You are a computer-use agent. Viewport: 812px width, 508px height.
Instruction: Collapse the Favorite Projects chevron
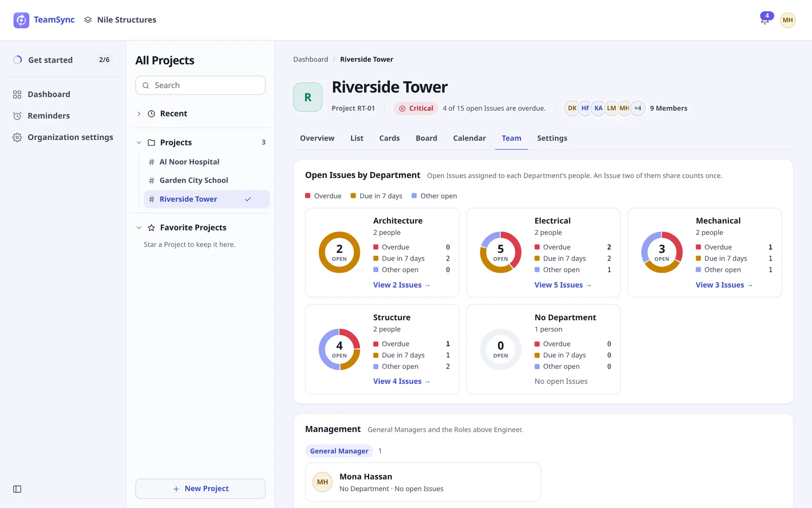click(x=139, y=228)
